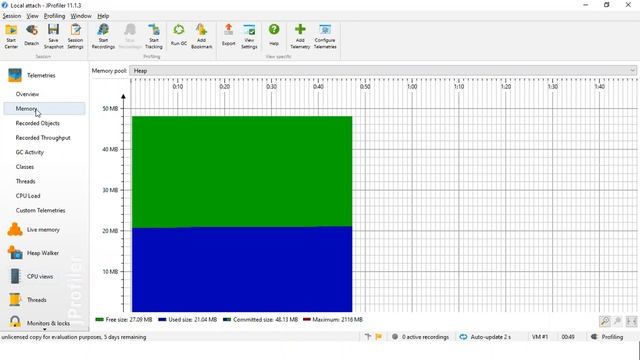Open the CPU views section

point(40,276)
